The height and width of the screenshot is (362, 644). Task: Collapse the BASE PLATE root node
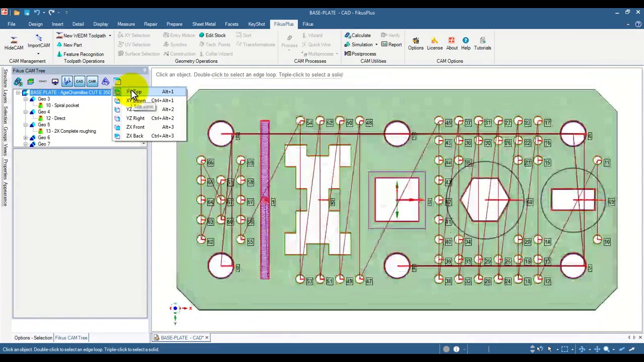18,93
